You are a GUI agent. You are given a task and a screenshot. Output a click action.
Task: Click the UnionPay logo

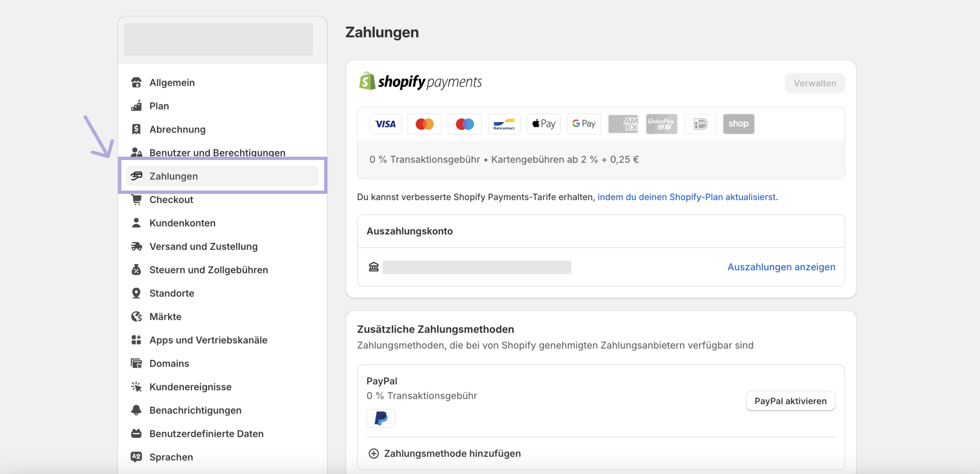pyautogui.click(x=662, y=124)
